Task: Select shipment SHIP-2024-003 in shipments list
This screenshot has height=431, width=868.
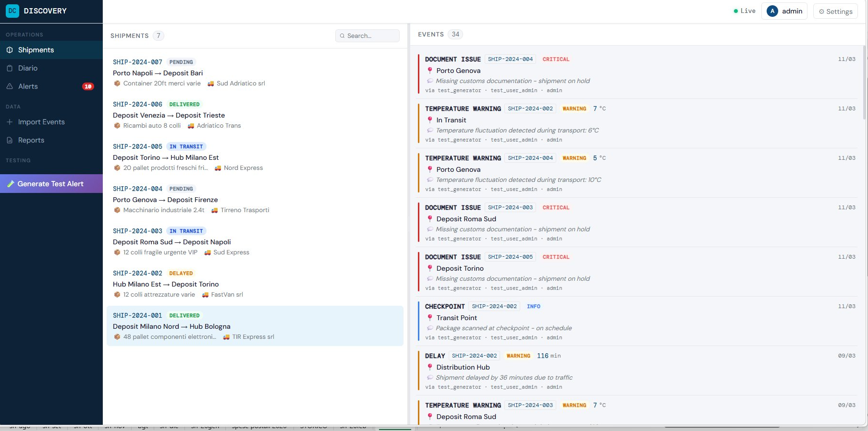Action: click(x=255, y=241)
